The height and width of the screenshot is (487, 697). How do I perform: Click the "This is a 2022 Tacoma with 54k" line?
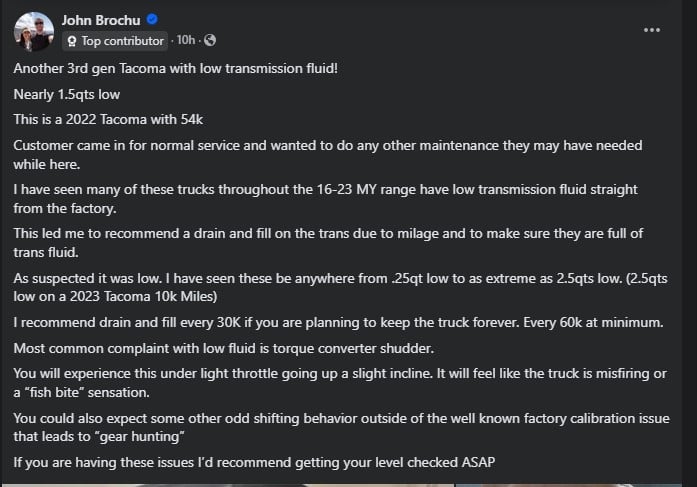(x=109, y=120)
